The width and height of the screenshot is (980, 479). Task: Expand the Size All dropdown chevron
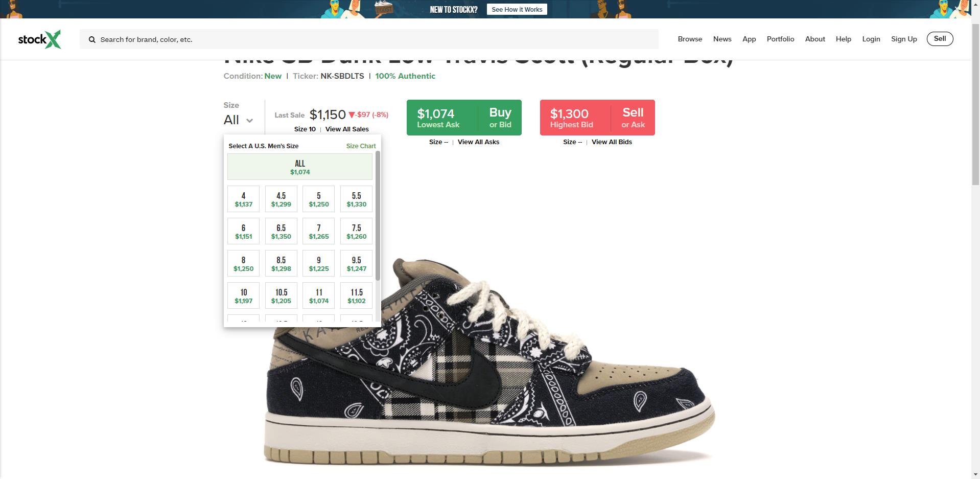click(x=249, y=121)
